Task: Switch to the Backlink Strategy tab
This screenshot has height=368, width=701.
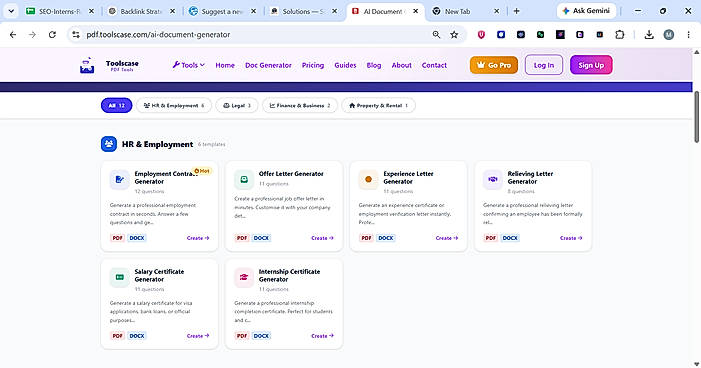Action: point(142,11)
